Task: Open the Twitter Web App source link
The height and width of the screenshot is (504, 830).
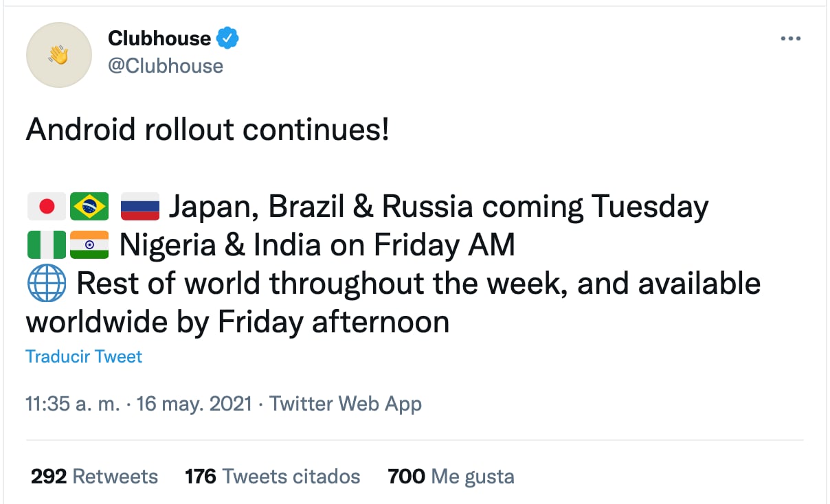Action: (x=346, y=404)
